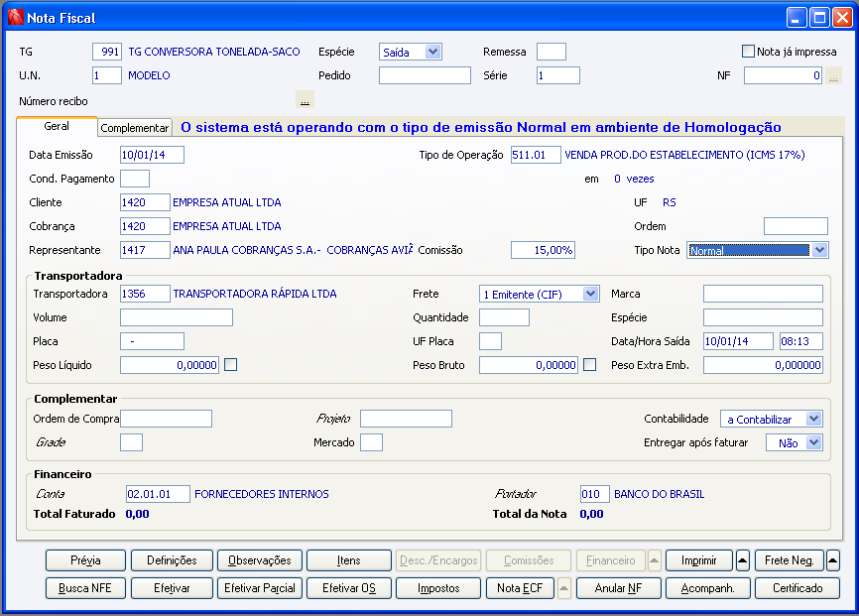Click the NF number field

[x=783, y=75]
